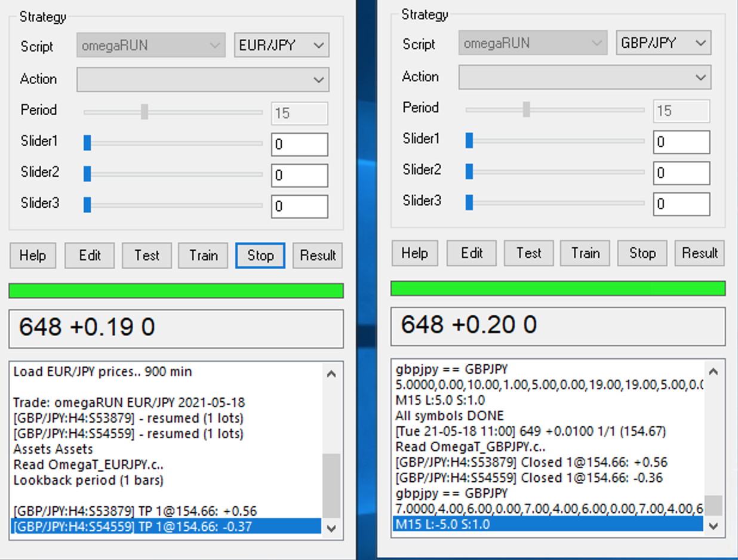Click Slider1 value field in right panel

click(681, 142)
